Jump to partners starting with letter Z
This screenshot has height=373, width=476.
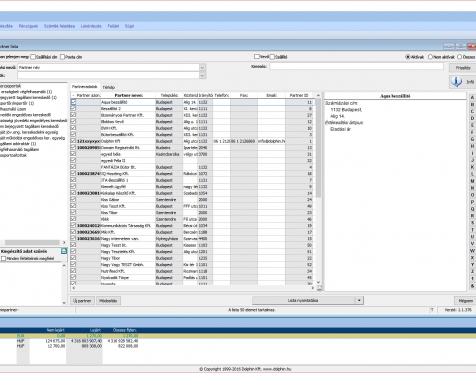click(x=472, y=271)
